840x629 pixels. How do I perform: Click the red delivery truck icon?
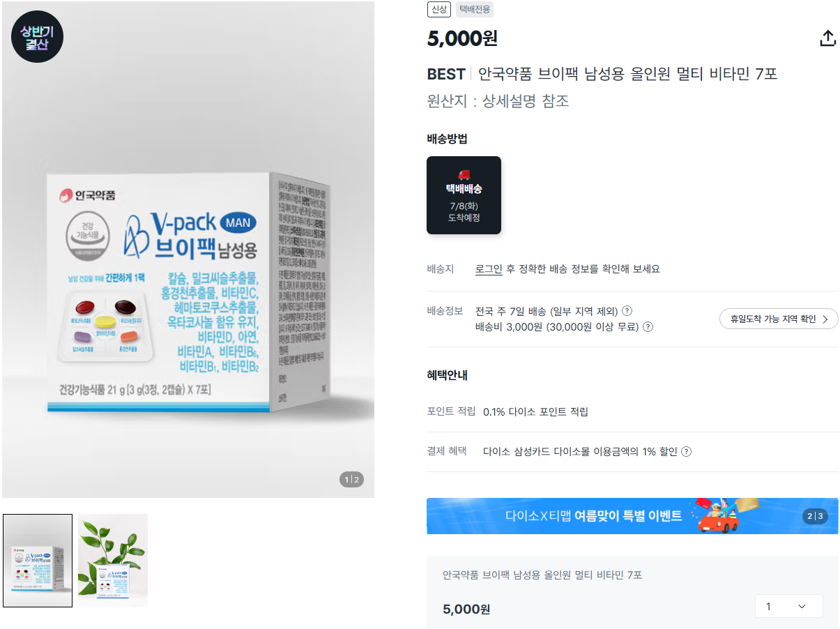[464, 174]
